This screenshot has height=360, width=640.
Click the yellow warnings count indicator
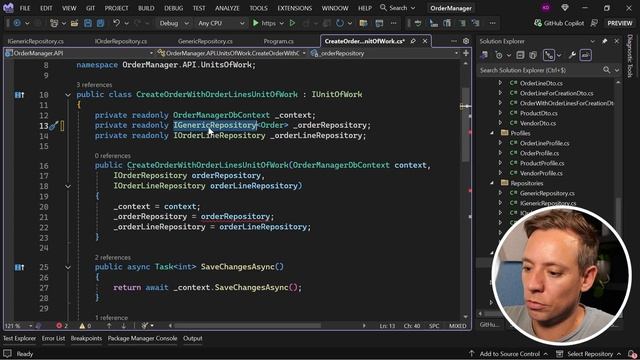(x=85, y=326)
